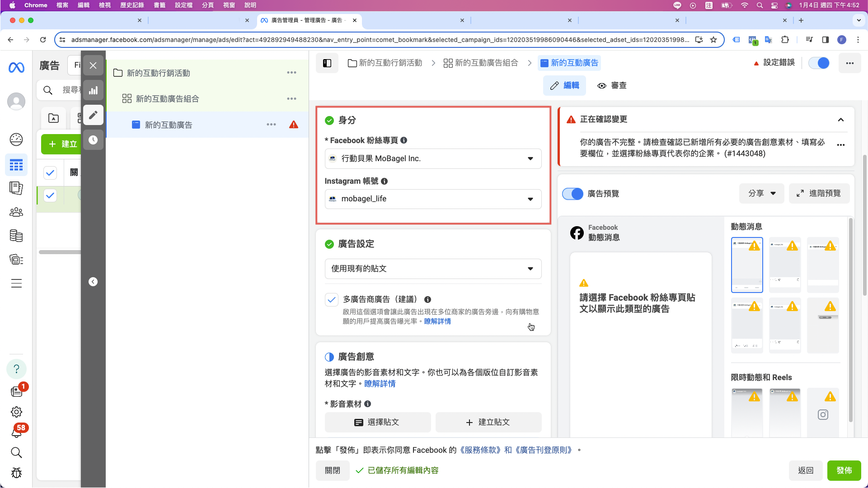
Task: Open Facebook 粉絲專頁 dropdown 行動貝果 MoBagel Inc.
Action: 433,158
